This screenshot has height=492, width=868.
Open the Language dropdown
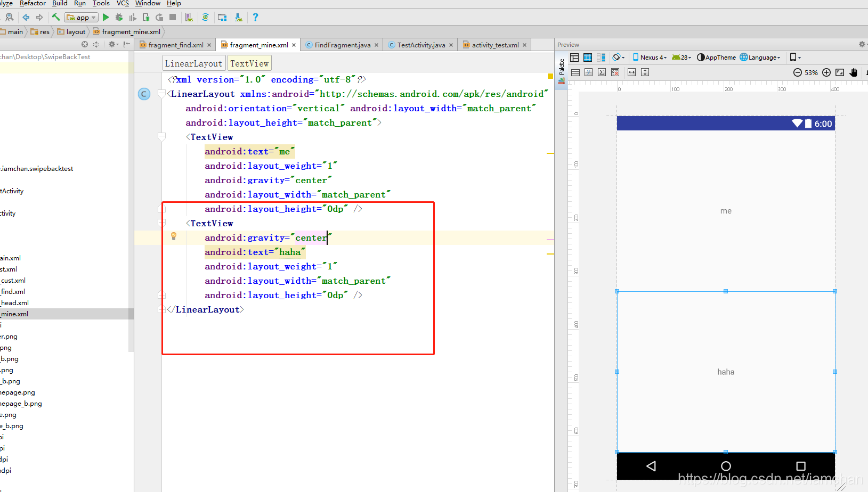click(760, 58)
